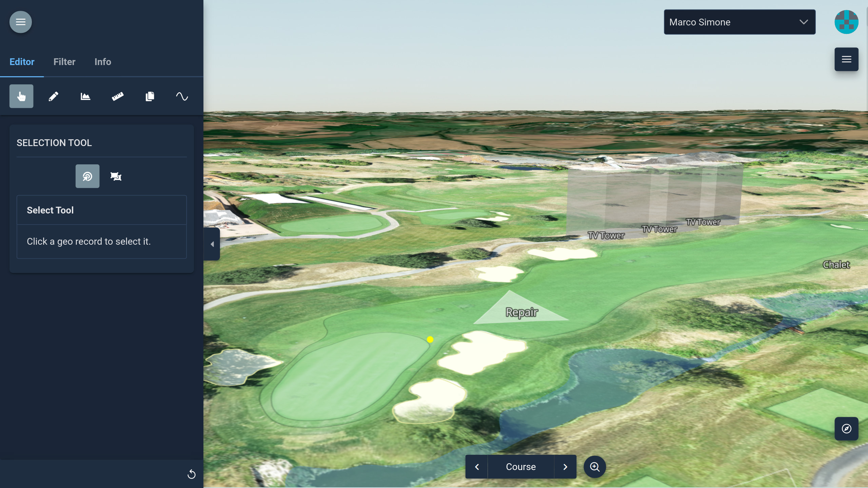868x488 pixels.
Task: Open the Info tab
Action: (x=103, y=62)
